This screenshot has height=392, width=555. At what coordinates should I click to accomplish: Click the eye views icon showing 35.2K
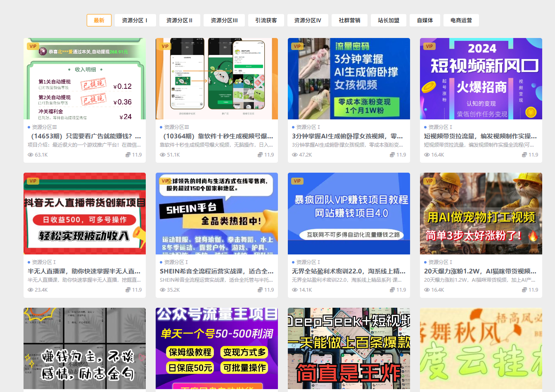coord(163,290)
